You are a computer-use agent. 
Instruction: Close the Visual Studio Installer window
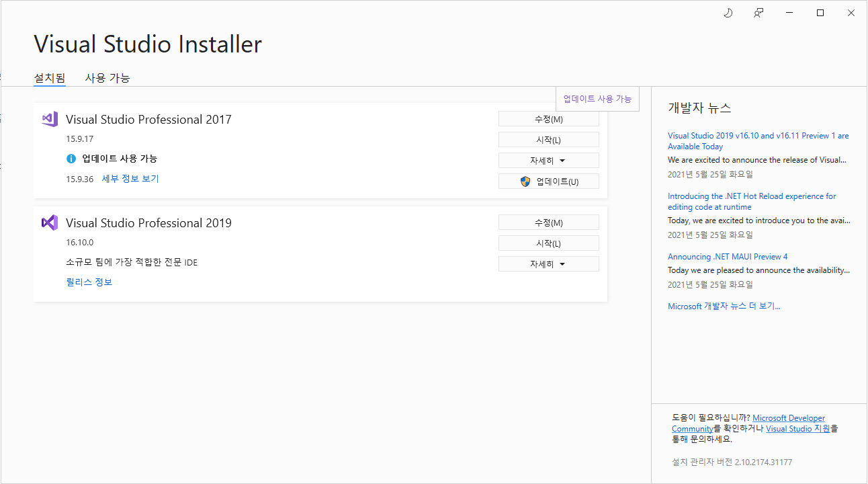click(851, 13)
